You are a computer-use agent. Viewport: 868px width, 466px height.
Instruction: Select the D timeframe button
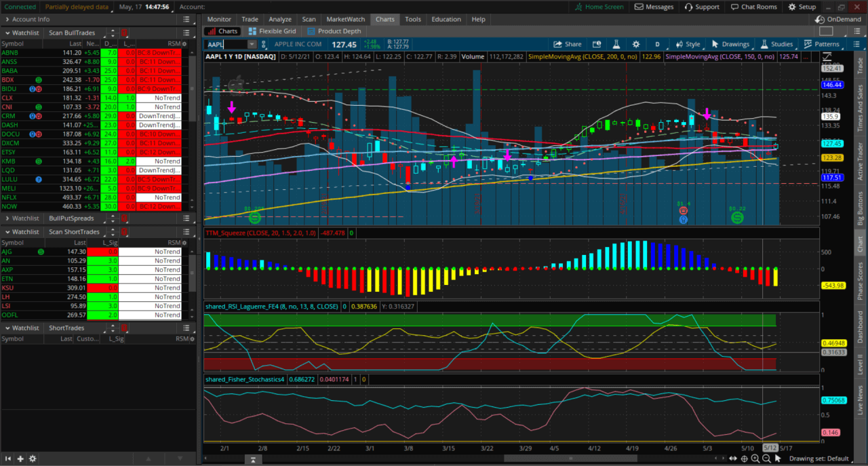click(657, 44)
